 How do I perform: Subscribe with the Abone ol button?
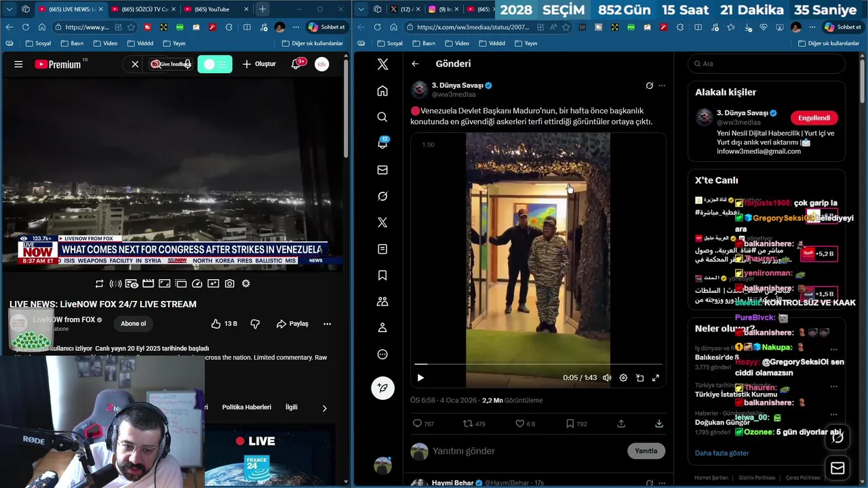133,324
